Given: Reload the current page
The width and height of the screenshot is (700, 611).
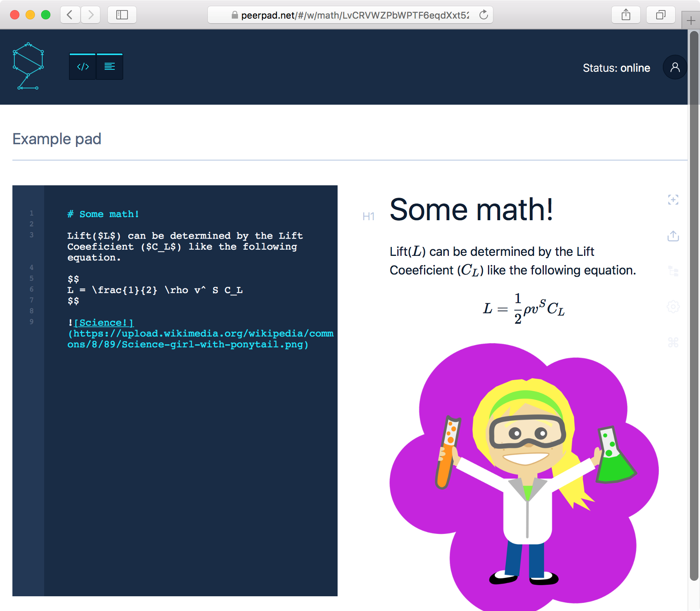Looking at the screenshot, I should coord(483,15).
